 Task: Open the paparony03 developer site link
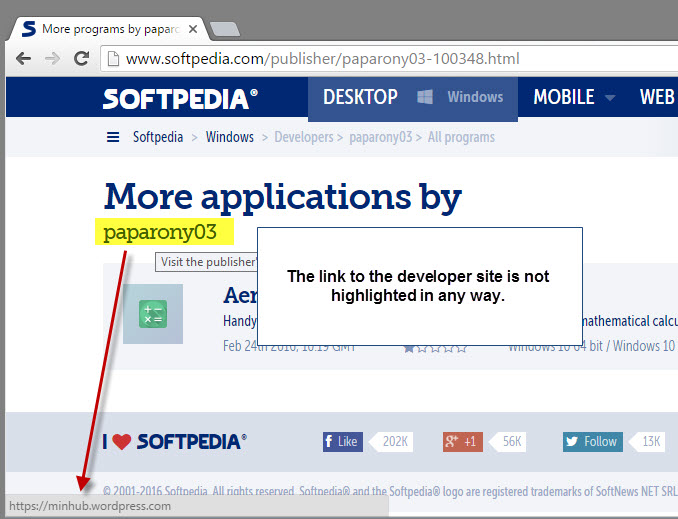tap(160, 232)
